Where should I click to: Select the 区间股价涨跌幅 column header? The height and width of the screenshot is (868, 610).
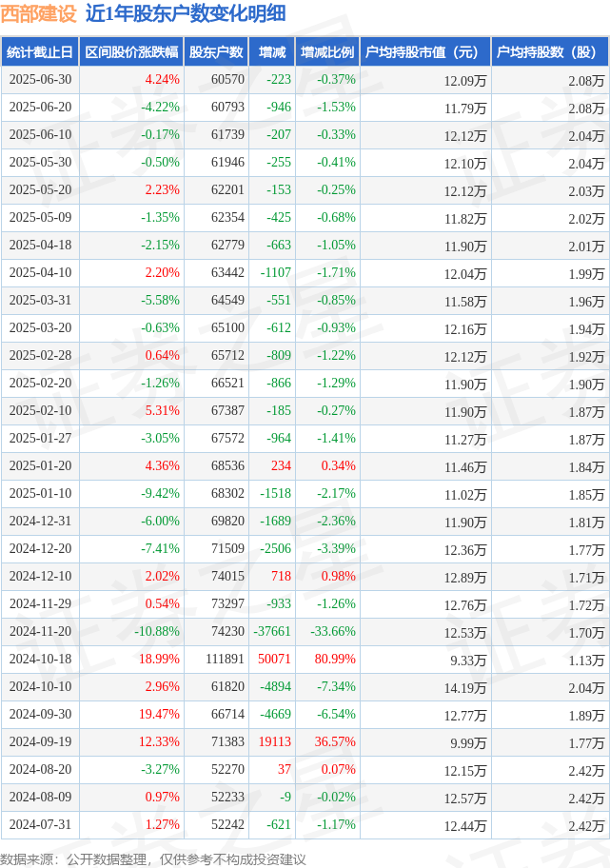coord(131,52)
